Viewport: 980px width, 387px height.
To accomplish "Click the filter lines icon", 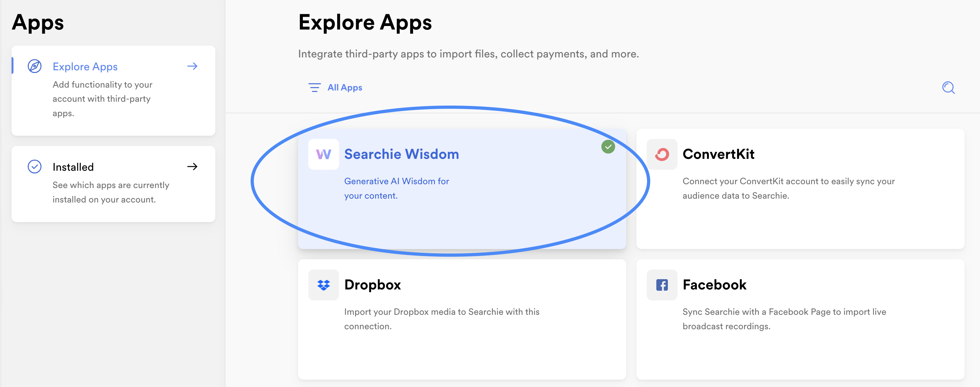I will pyautogui.click(x=314, y=88).
